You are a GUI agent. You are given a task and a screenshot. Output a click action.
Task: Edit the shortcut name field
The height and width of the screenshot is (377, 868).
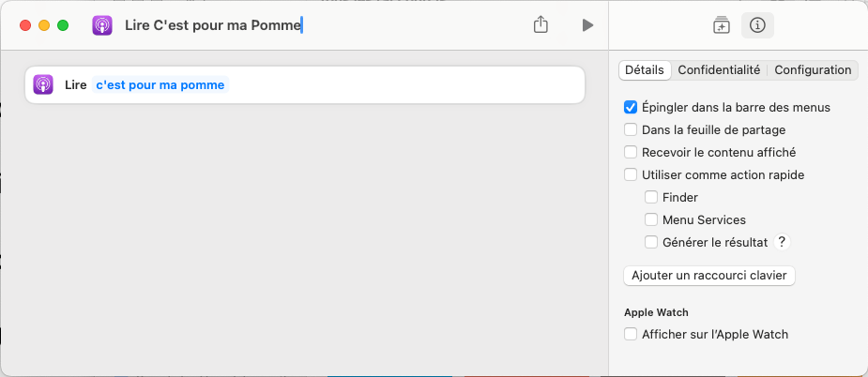point(213,25)
